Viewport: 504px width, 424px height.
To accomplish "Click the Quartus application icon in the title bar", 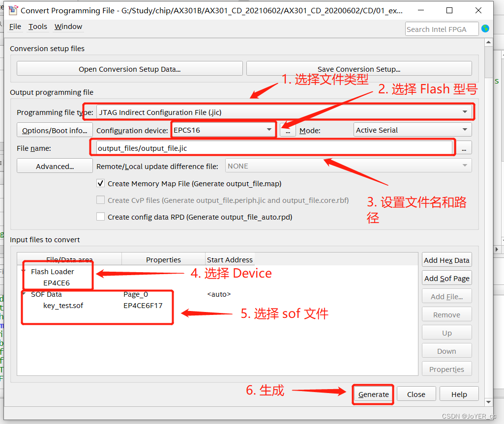I will (13, 10).
